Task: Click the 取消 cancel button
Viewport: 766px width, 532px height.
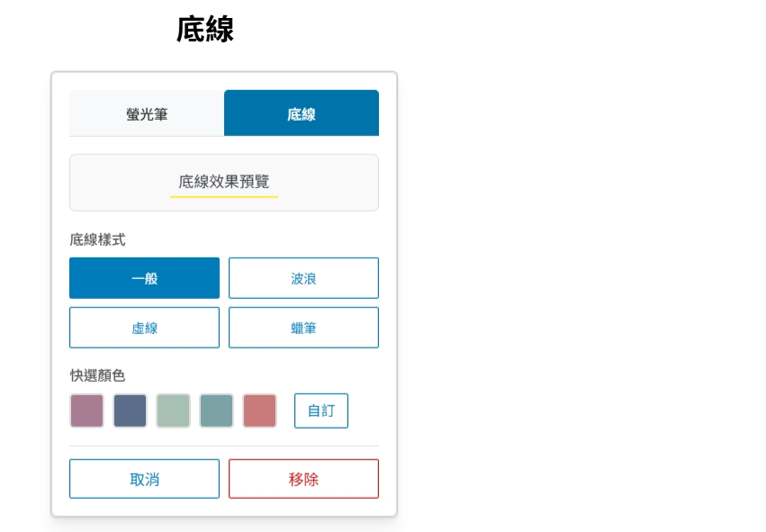Action: click(144, 478)
